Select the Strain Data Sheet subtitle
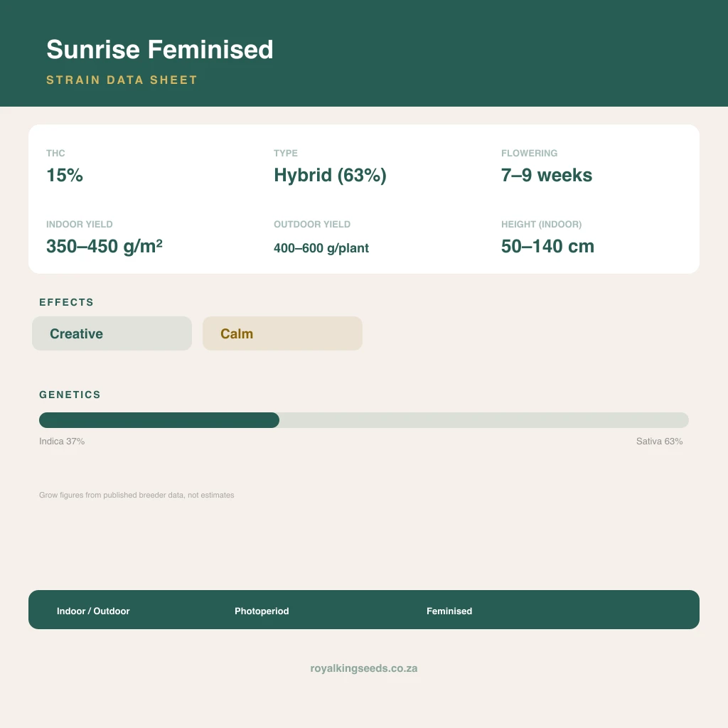The image size is (728, 728). click(x=122, y=80)
